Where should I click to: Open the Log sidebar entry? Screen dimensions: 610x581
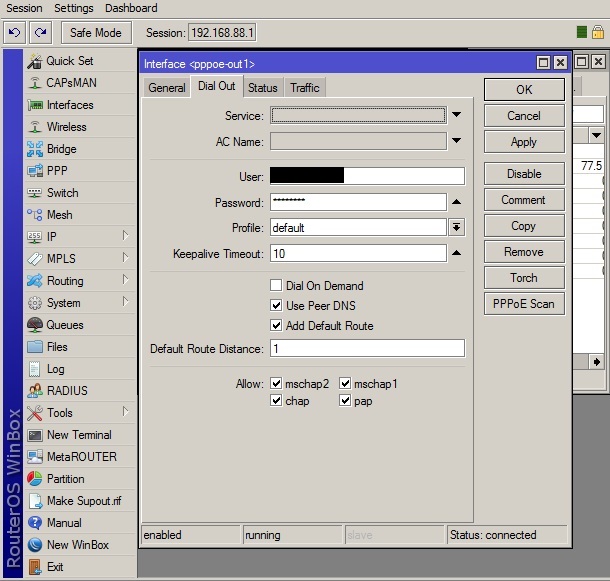coord(81,369)
